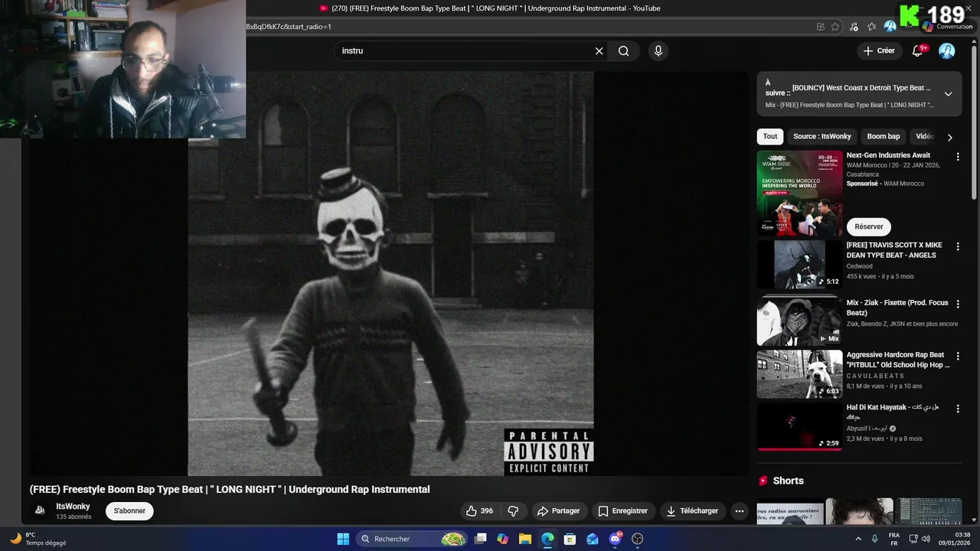Open Windows Start menu
This screenshot has width=980, height=551.
343,539
